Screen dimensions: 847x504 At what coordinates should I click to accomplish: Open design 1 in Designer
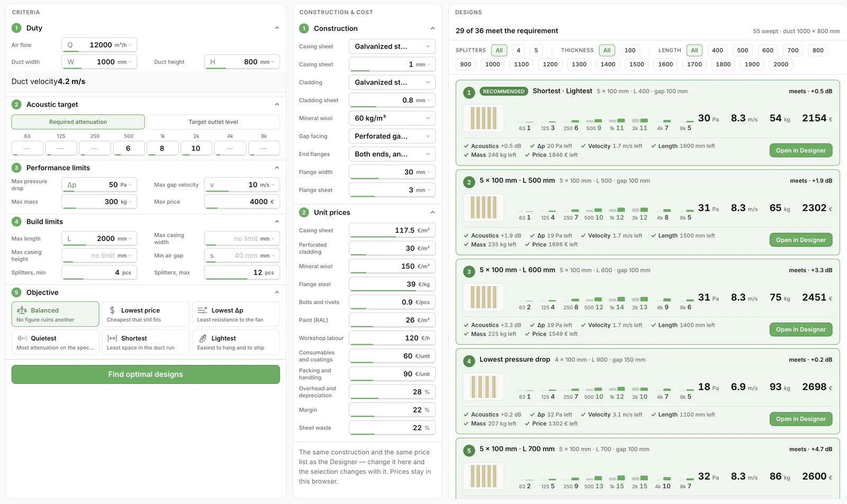point(800,151)
